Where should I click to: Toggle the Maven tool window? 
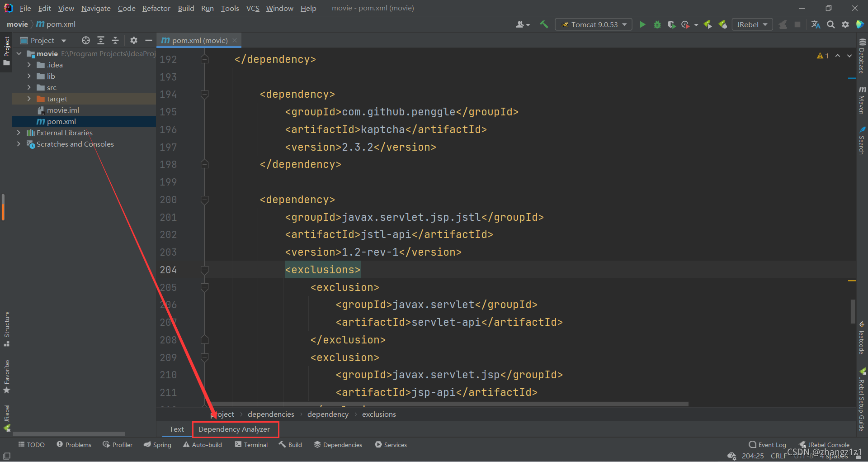[862, 100]
